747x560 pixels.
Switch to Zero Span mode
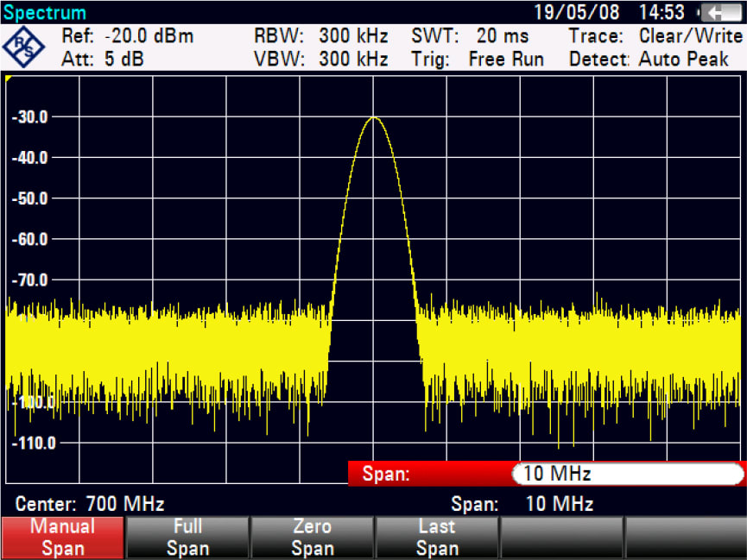(312, 536)
